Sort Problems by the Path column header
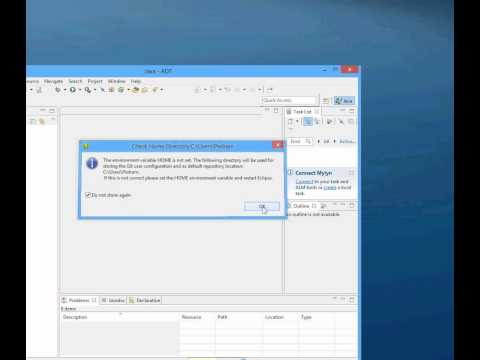The width and height of the screenshot is (480, 360). pos(239,317)
